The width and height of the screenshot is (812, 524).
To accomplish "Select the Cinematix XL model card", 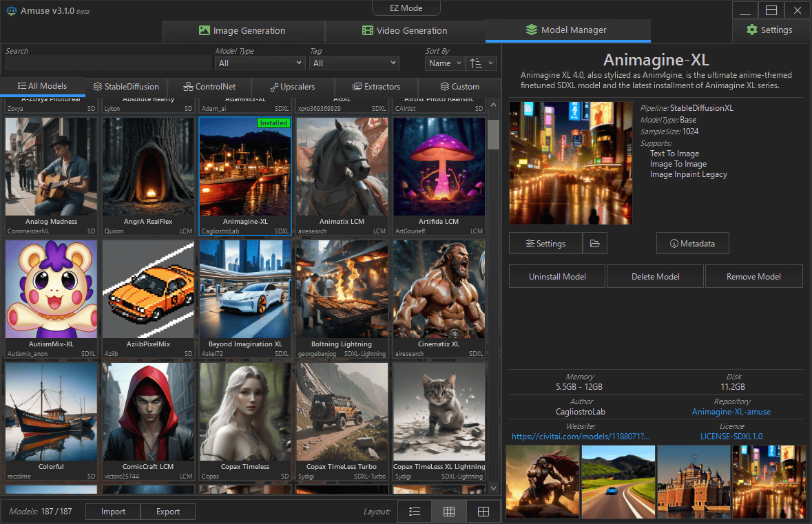I will point(439,299).
